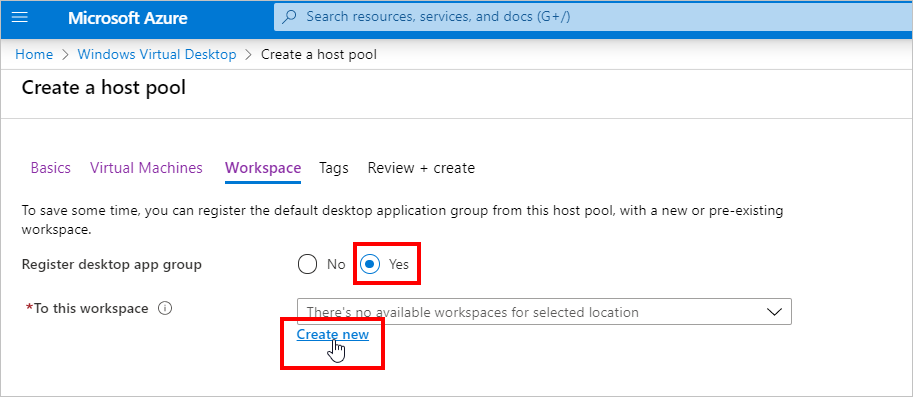Screen dimensions: 913x397
Task: Navigate to Home breadcrumb
Action: (x=34, y=55)
